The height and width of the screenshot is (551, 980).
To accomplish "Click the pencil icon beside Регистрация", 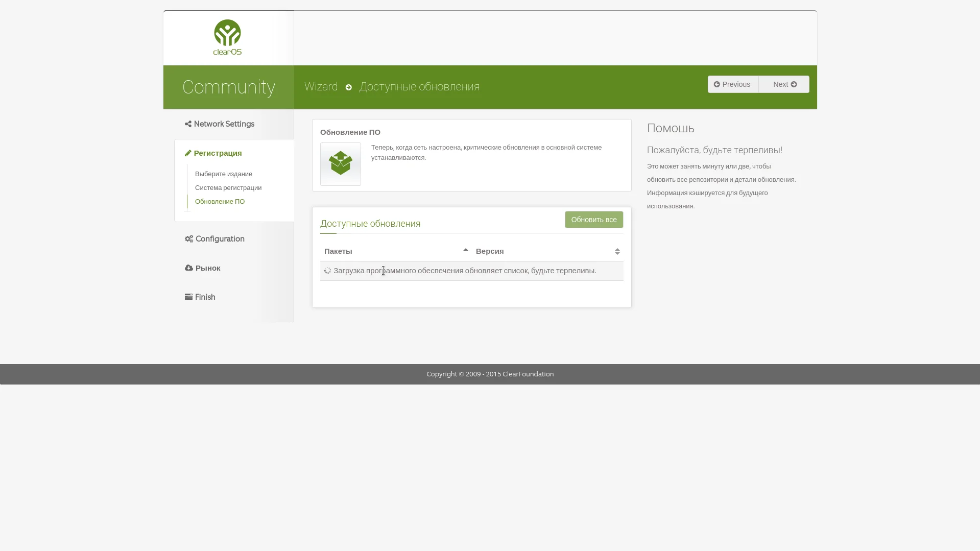I will (188, 153).
